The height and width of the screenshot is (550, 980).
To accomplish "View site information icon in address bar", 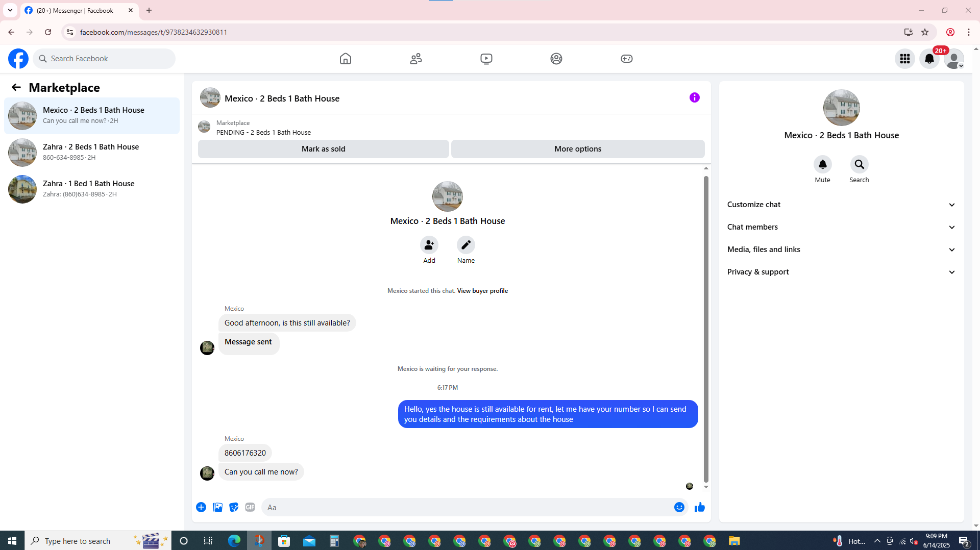I will click(x=70, y=32).
